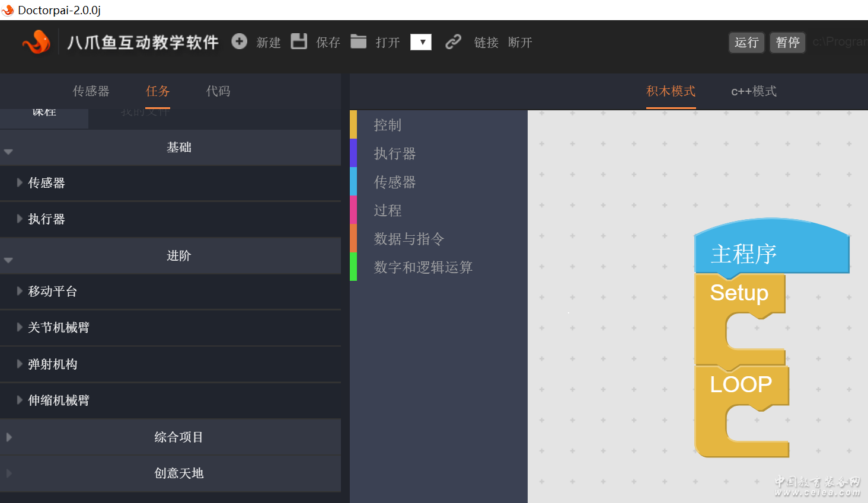Click the plus icon for 新建
Screen dimensions: 868x503
pos(239,41)
